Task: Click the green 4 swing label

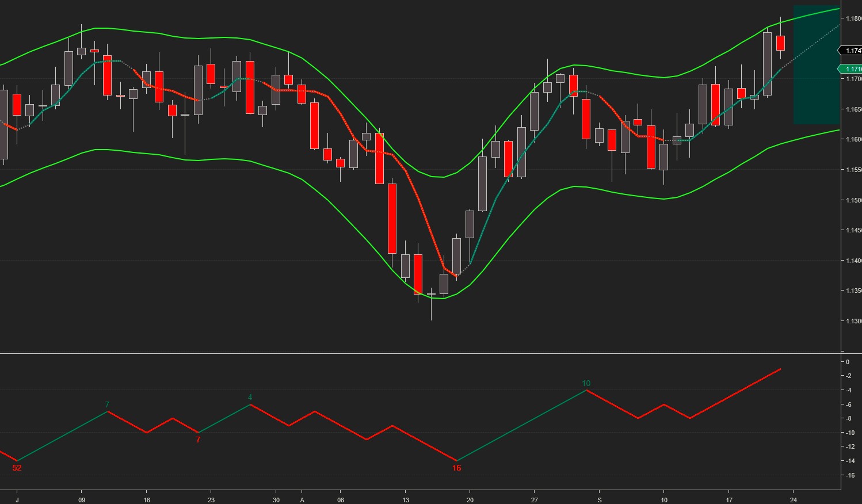Action: [x=250, y=398]
